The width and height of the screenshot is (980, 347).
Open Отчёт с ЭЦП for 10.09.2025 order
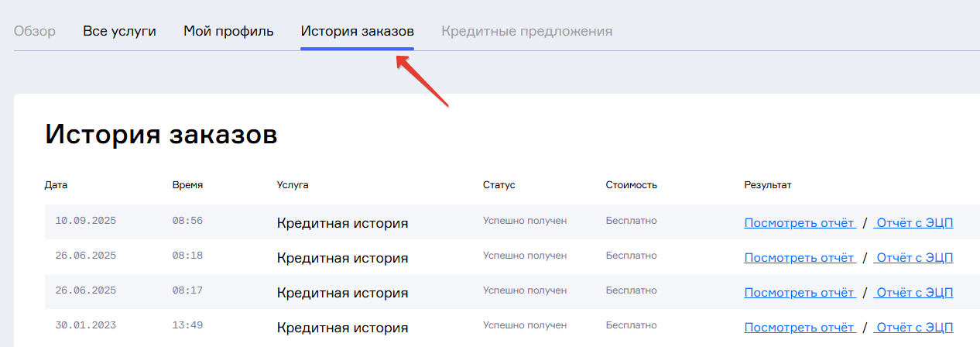click(x=913, y=223)
